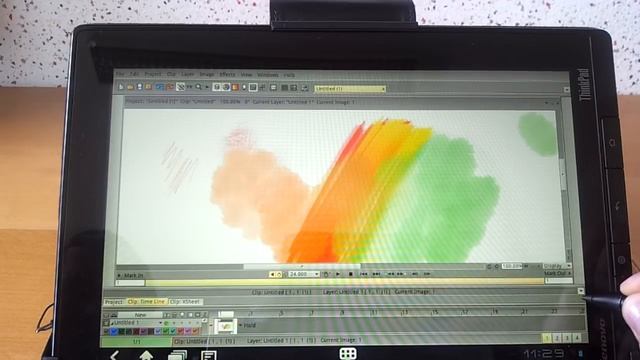Open the Clip menu
The height and width of the screenshot is (360, 640).
[171, 74]
